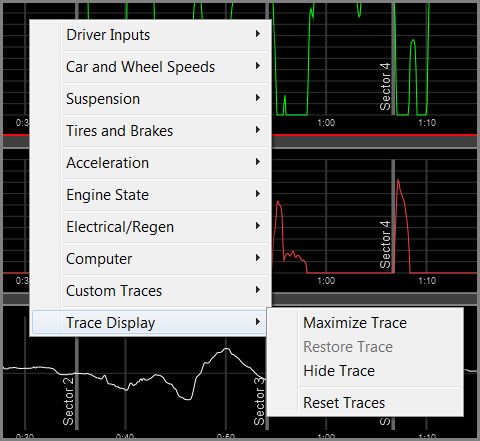Expand arrow beside Custom Traces
The image size is (480, 441).
258,290
